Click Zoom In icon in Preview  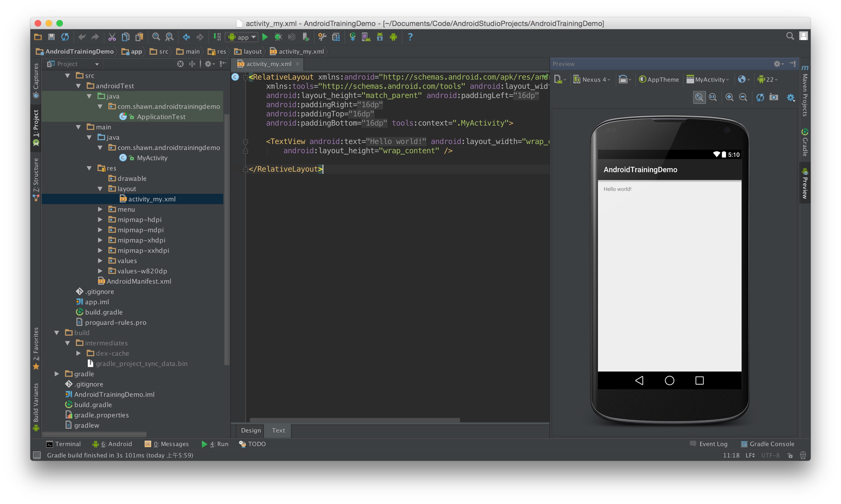[729, 97]
